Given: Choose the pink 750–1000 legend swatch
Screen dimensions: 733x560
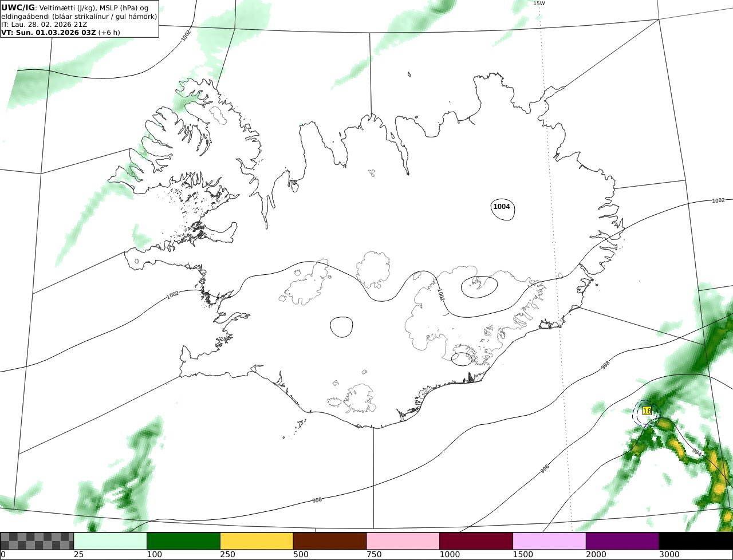Looking at the screenshot, I should click(403, 541).
